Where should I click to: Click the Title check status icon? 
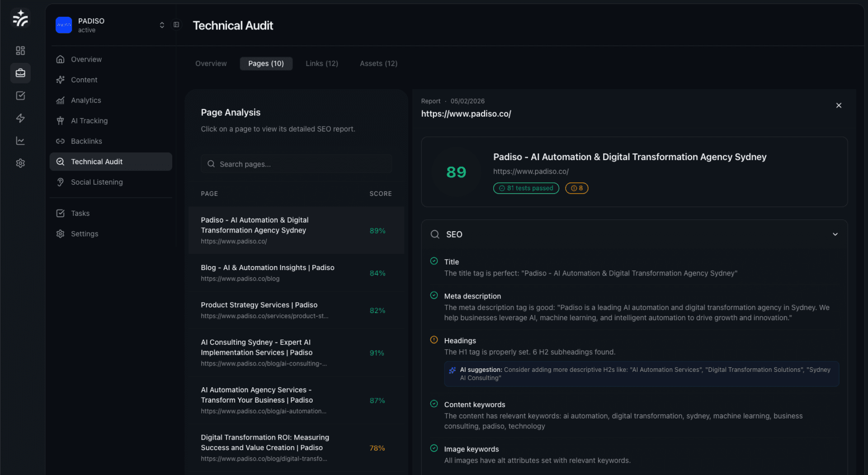pyautogui.click(x=434, y=261)
